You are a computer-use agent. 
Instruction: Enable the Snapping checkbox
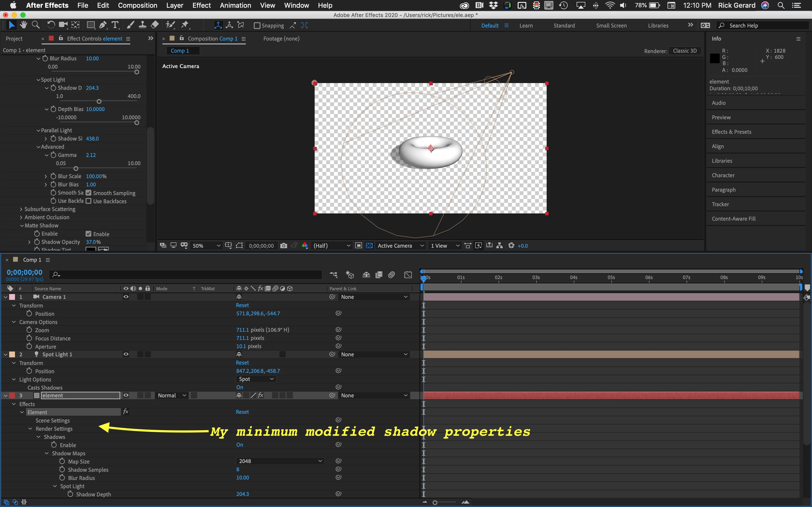tap(257, 26)
